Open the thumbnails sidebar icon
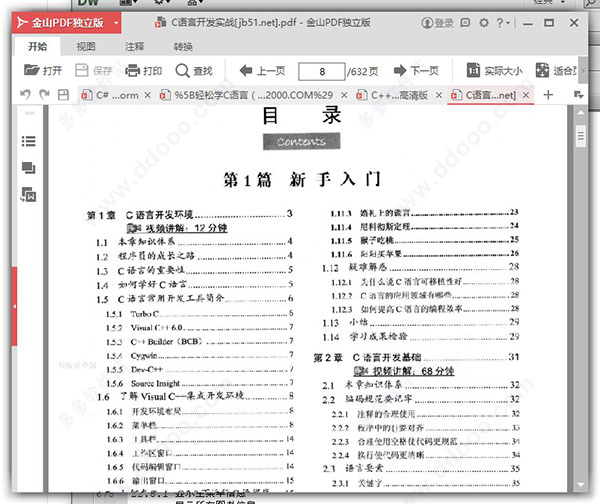This screenshot has width=600, height=504. coord(29,168)
